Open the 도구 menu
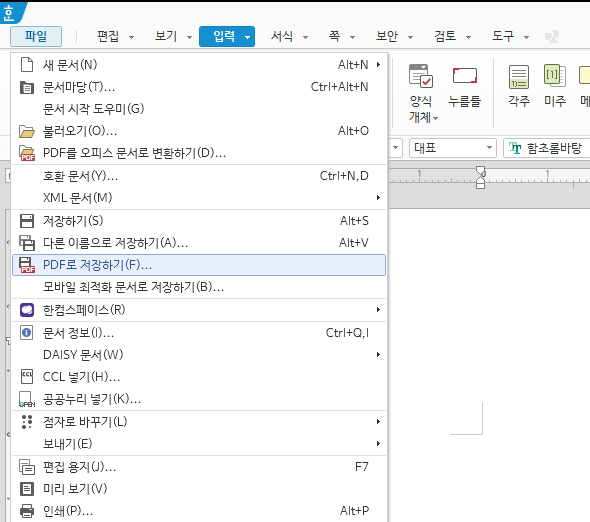Image resolution: width=590 pixels, height=522 pixels. tap(503, 36)
